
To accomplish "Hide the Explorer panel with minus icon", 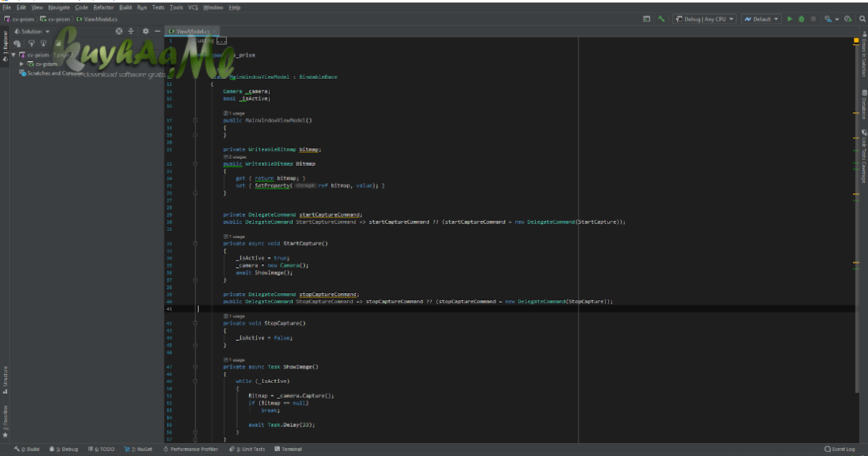I will 157,31.
